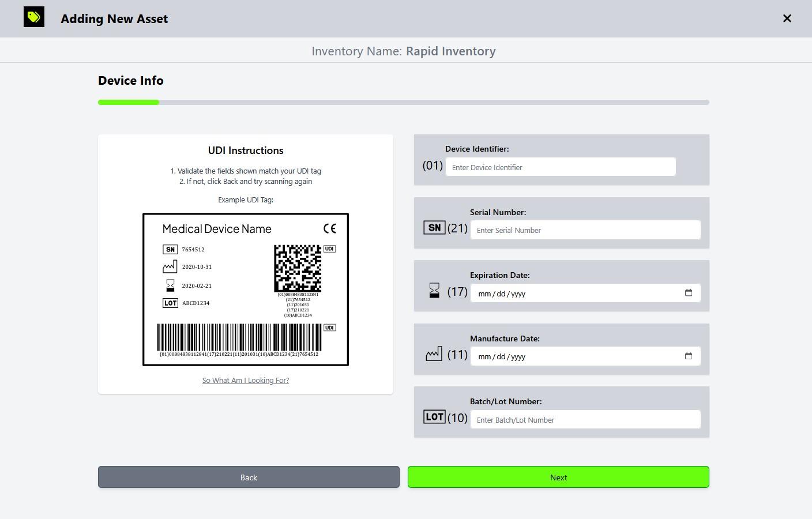812x519 pixels.
Task: Click the factory icon beside Manufacture Date
Action: [x=434, y=353]
